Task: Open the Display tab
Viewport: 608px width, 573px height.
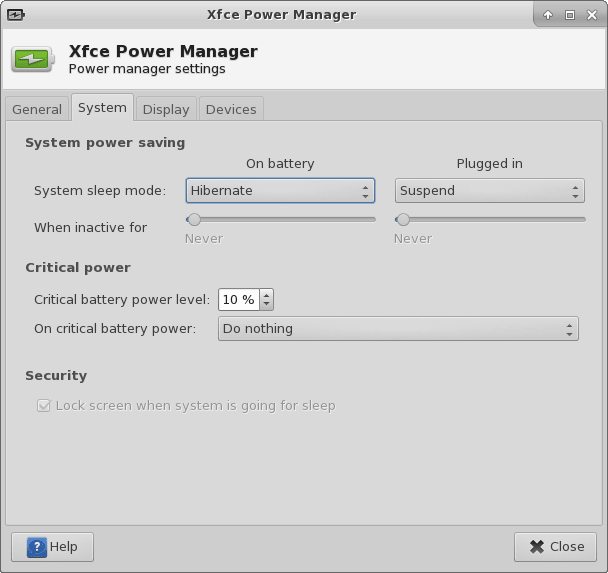Action: [x=166, y=109]
